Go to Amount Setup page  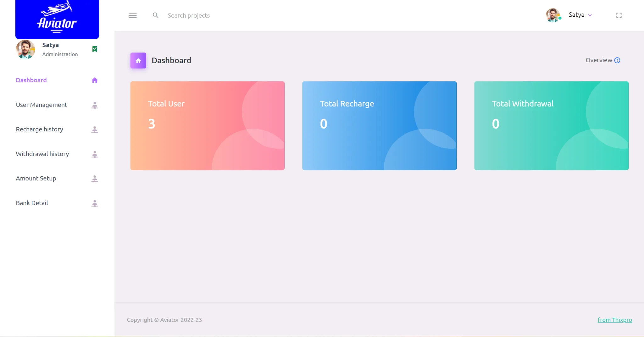coord(36,179)
